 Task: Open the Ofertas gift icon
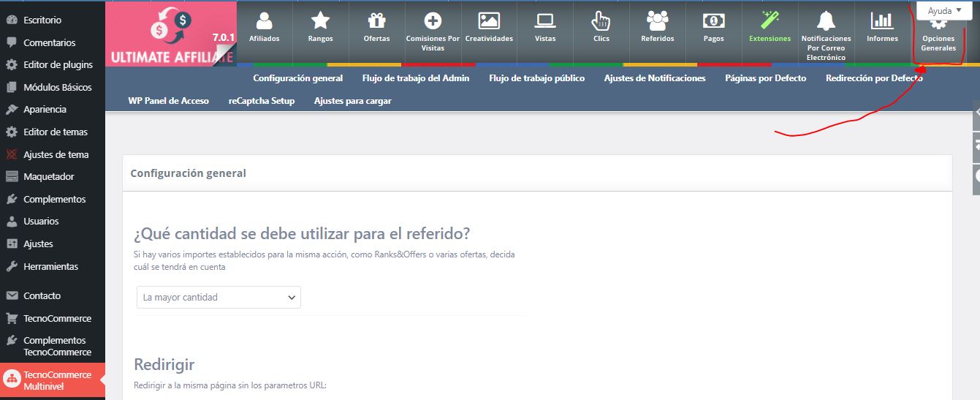click(x=377, y=20)
